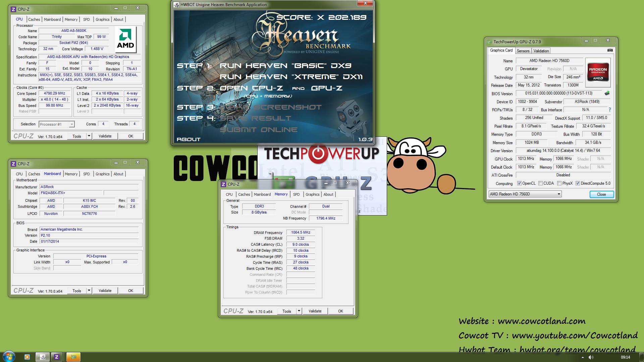Click Validate in the top CPU-Z window
The height and width of the screenshot is (362, 644).
point(105,136)
